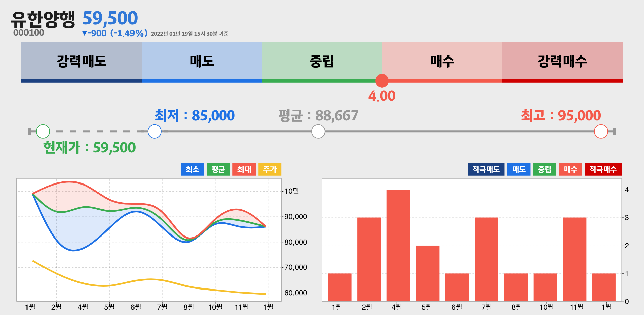Click the 2022년 01월 19일 timestamp text
The width and height of the screenshot is (644, 315).
point(190,34)
